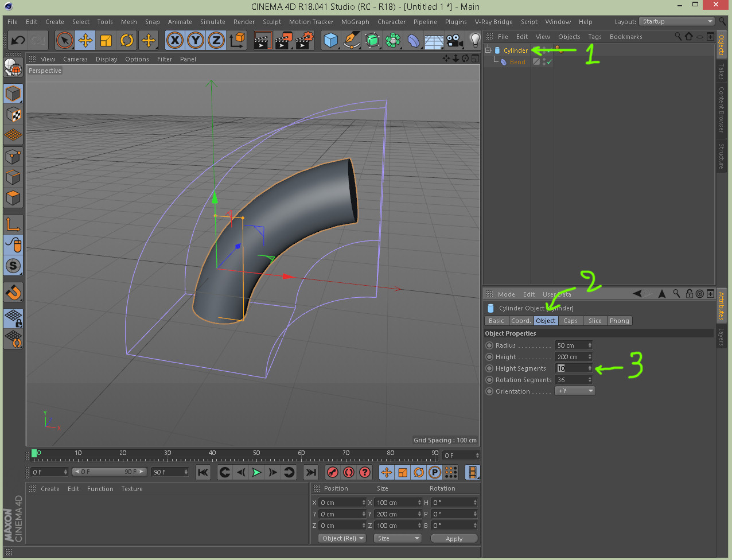Click the 0 F to 90 F preview range slider

click(x=110, y=472)
